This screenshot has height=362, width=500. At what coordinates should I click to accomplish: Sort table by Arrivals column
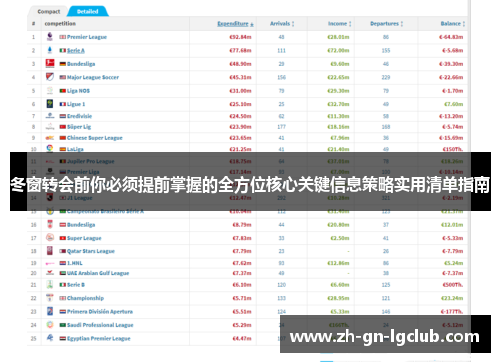[x=282, y=24]
